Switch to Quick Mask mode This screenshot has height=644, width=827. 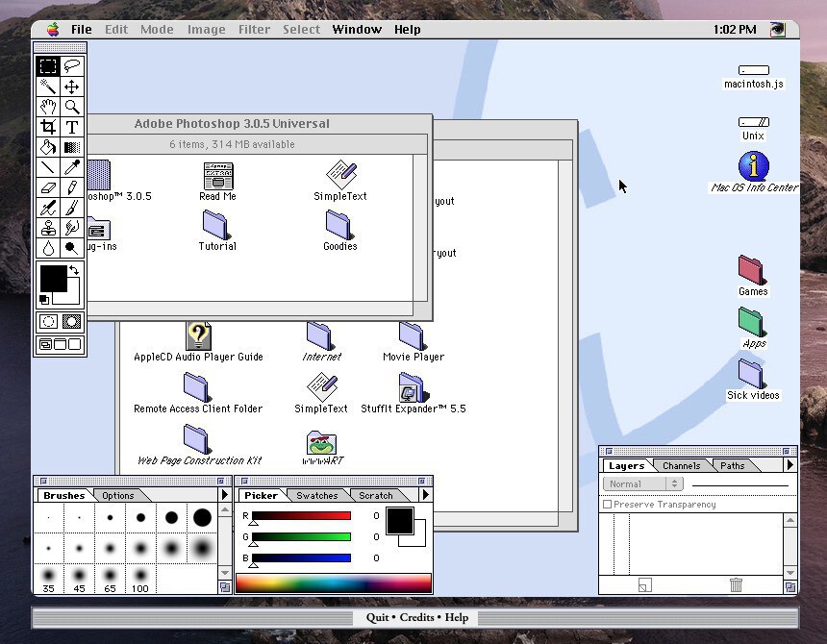pos(72,322)
